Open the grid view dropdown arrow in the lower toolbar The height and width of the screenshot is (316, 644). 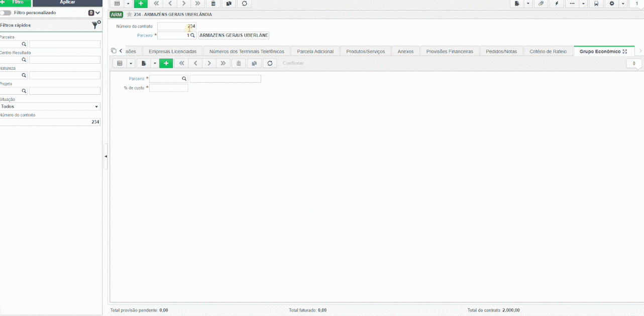(x=131, y=63)
